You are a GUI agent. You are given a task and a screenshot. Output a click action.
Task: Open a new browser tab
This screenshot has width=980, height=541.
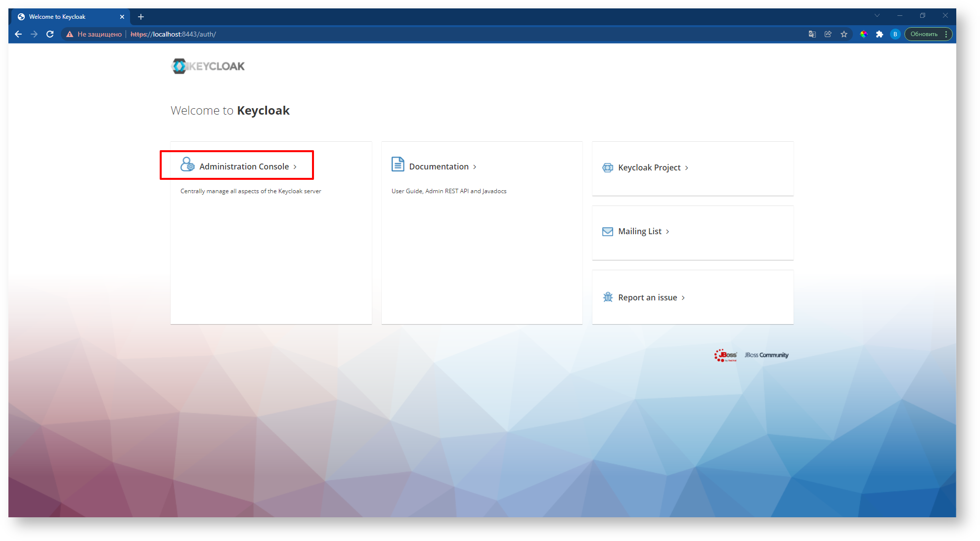click(141, 17)
